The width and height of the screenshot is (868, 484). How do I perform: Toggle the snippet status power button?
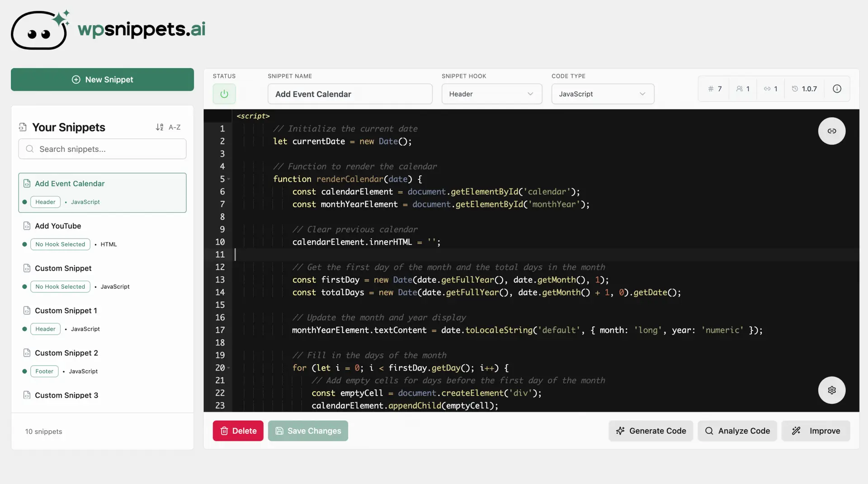coord(224,94)
